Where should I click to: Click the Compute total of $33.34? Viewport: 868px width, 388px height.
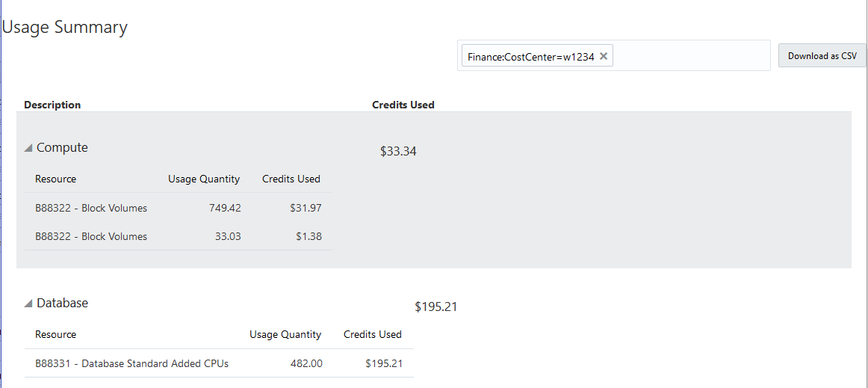click(398, 152)
